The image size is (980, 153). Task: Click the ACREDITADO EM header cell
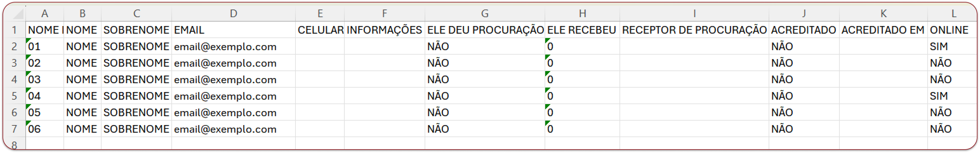[x=883, y=30]
